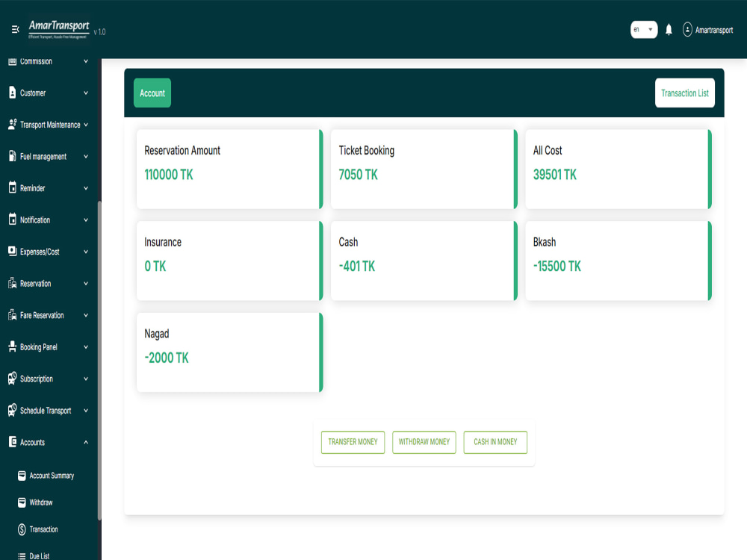Expand the Reminder menu chevron

[x=86, y=188]
